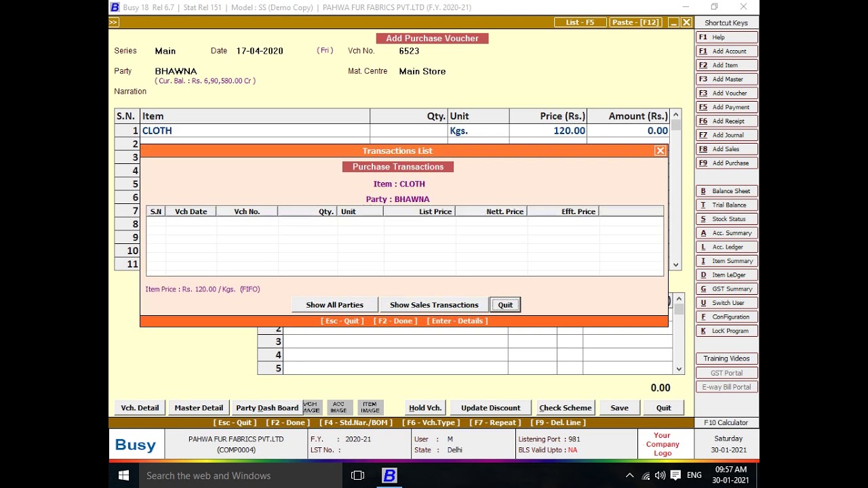Click the VCH IMAGE icon

(311, 407)
